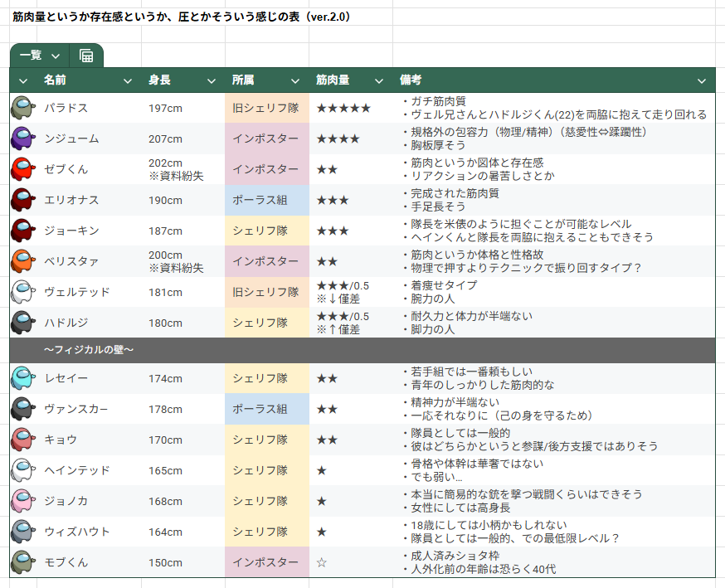Click the black ハドルジ crewmate icon
This screenshot has width=725, height=588.
(23, 323)
